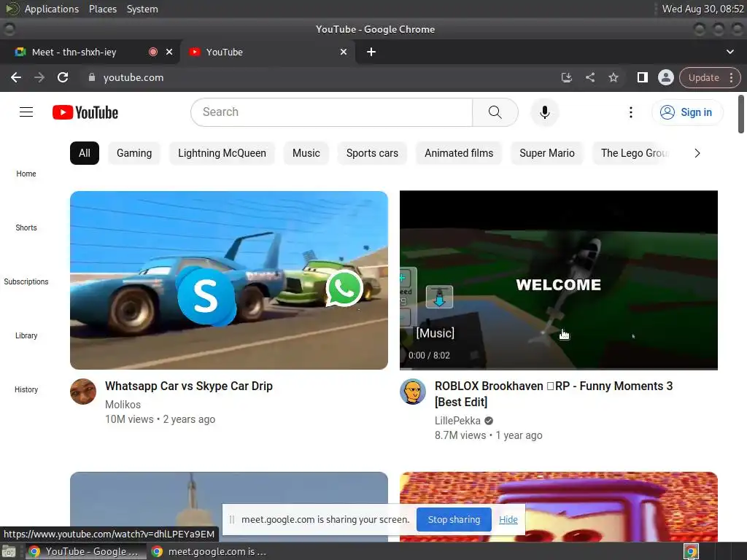Open the ROBLOX WELCOME video thumbnail
The image size is (747, 560).
[558, 280]
